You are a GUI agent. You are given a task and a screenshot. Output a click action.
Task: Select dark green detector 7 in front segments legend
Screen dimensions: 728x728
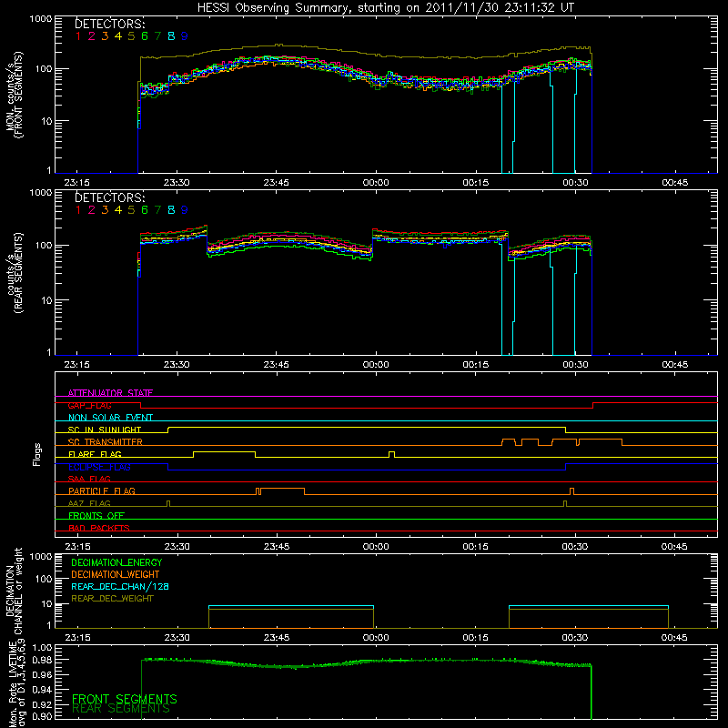[157, 36]
